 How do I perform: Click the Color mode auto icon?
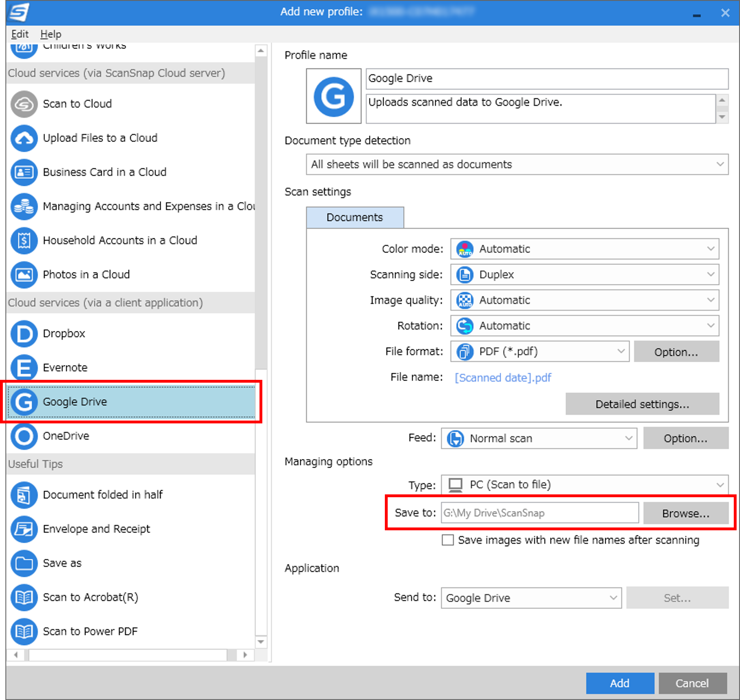pyautogui.click(x=465, y=249)
